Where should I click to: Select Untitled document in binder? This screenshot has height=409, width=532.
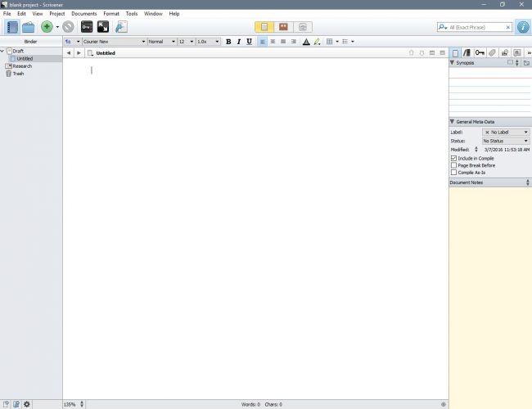[x=25, y=58]
